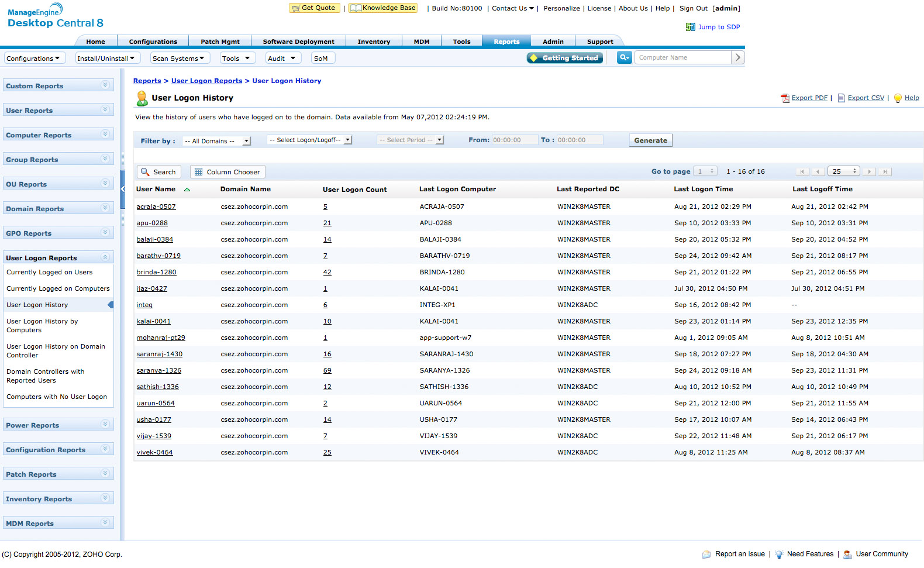Open Select Period dropdown
The height and width of the screenshot is (568, 924).
(411, 140)
